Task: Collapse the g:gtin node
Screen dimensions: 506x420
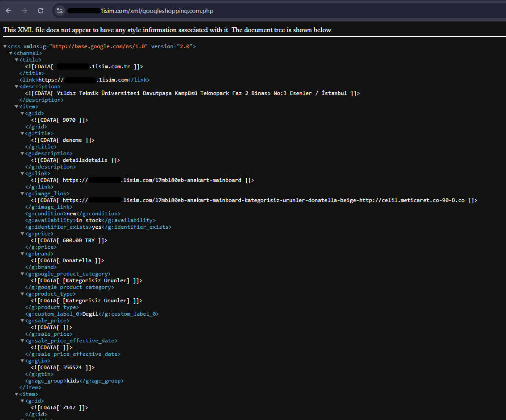Action: tap(22, 361)
